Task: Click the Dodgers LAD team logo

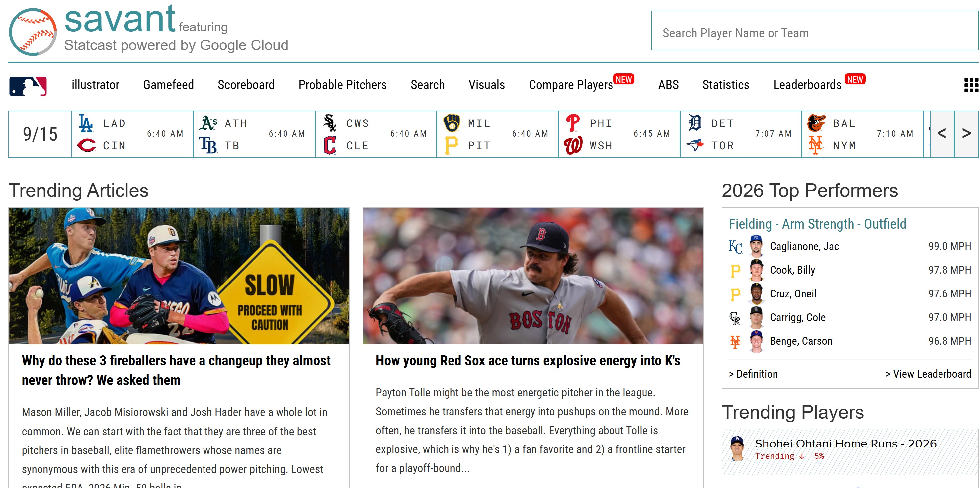Action: (x=86, y=123)
